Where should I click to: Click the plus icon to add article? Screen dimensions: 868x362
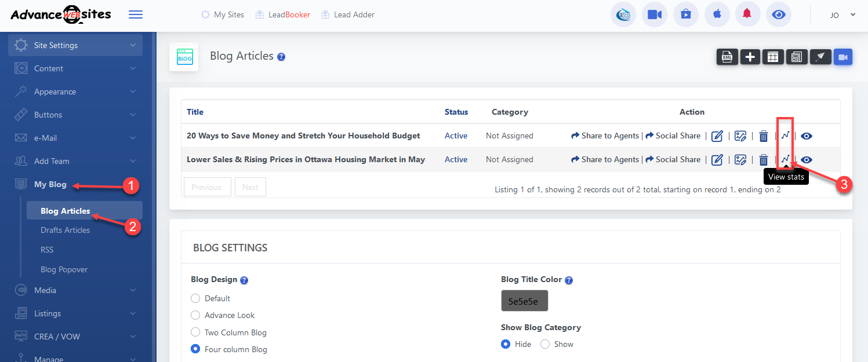click(x=750, y=57)
